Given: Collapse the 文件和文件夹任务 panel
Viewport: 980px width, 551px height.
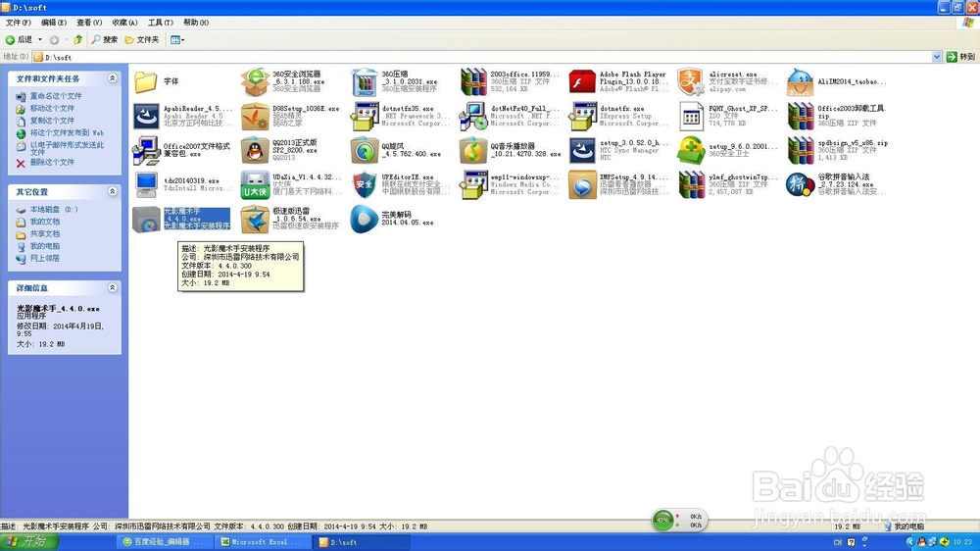Looking at the screenshot, I should (x=113, y=78).
